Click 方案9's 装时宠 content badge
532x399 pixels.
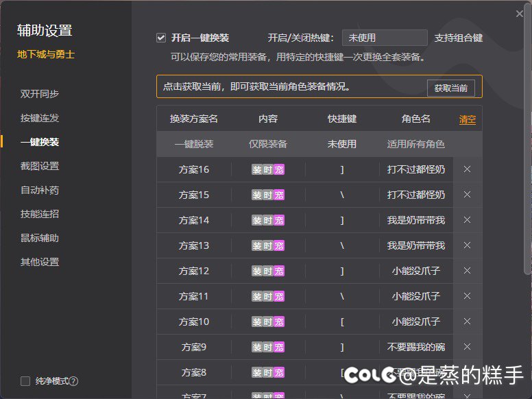(x=268, y=347)
